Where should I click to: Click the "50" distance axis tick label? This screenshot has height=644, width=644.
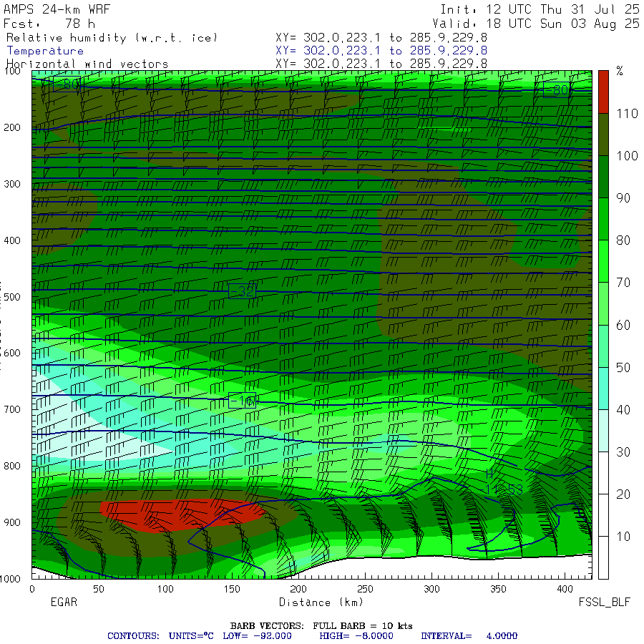(99, 589)
